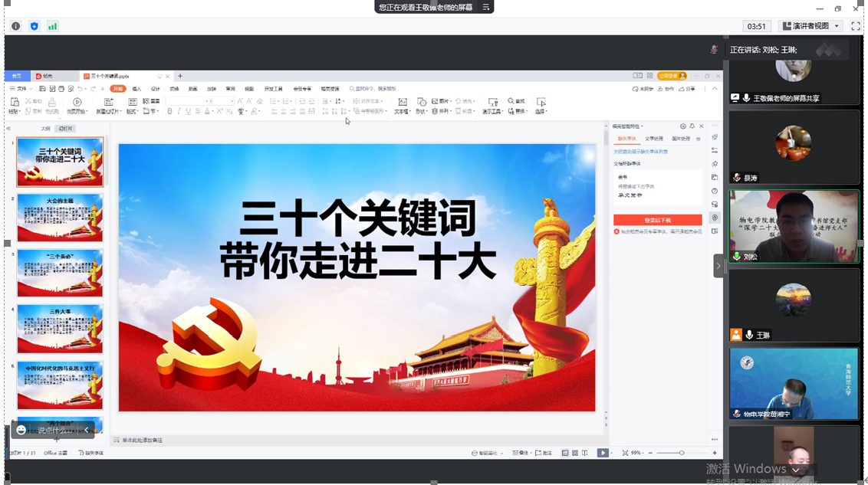This screenshot has width=868, height=485.
Task: Click the Paste clipboard icon
Action: [x=15, y=102]
